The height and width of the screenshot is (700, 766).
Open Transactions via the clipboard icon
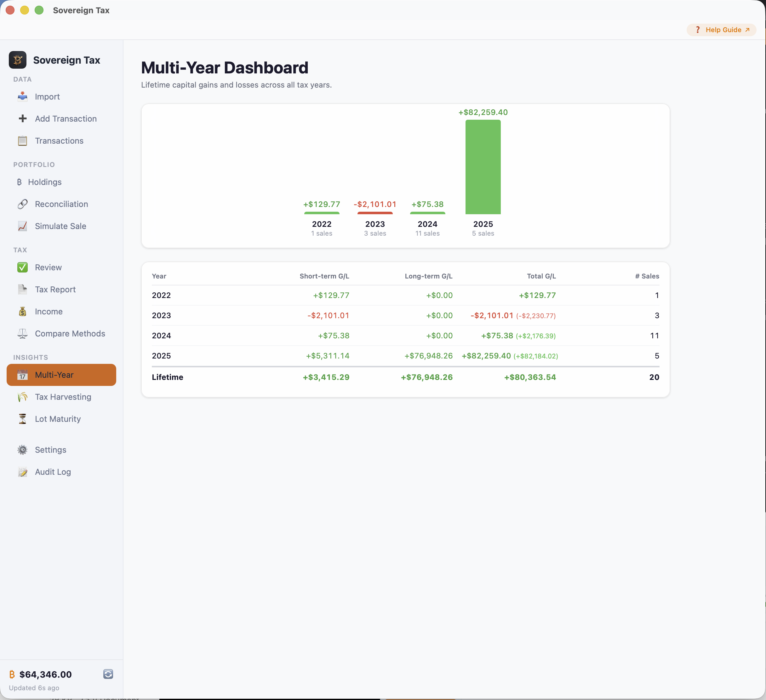59,141
